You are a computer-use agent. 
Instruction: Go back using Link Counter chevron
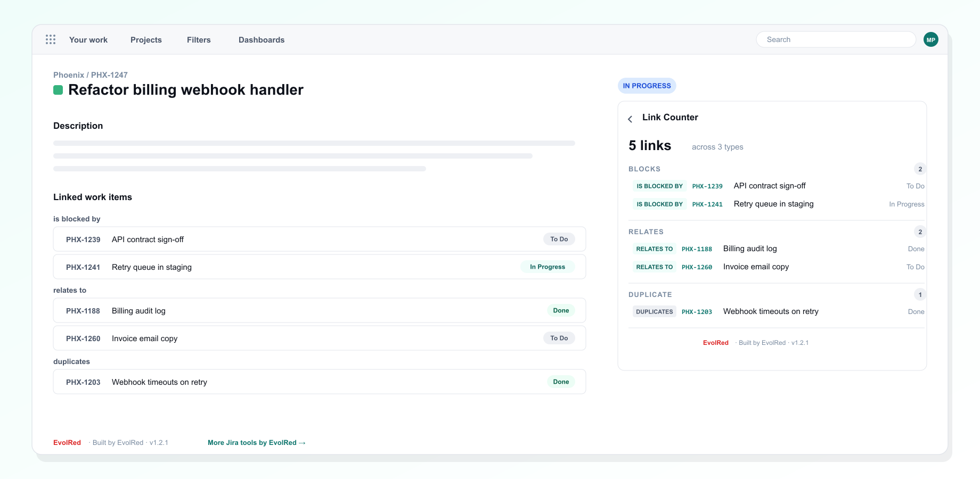[x=630, y=119]
